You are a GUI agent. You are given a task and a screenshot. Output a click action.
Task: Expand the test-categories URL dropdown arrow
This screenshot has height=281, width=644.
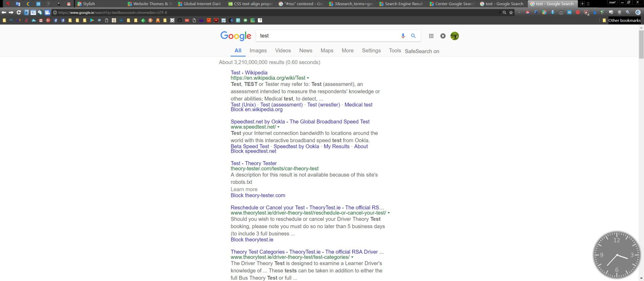(x=352, y=257)
